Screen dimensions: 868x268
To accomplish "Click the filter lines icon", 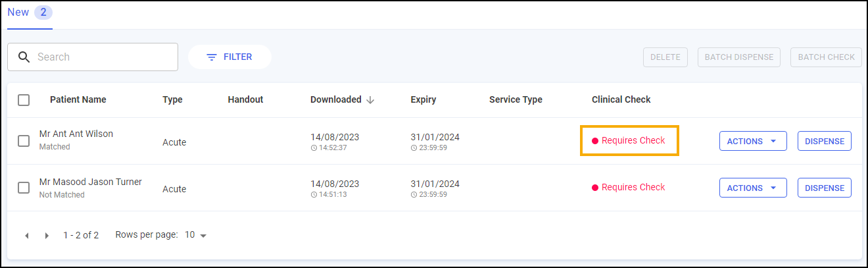I will point(212,57).
